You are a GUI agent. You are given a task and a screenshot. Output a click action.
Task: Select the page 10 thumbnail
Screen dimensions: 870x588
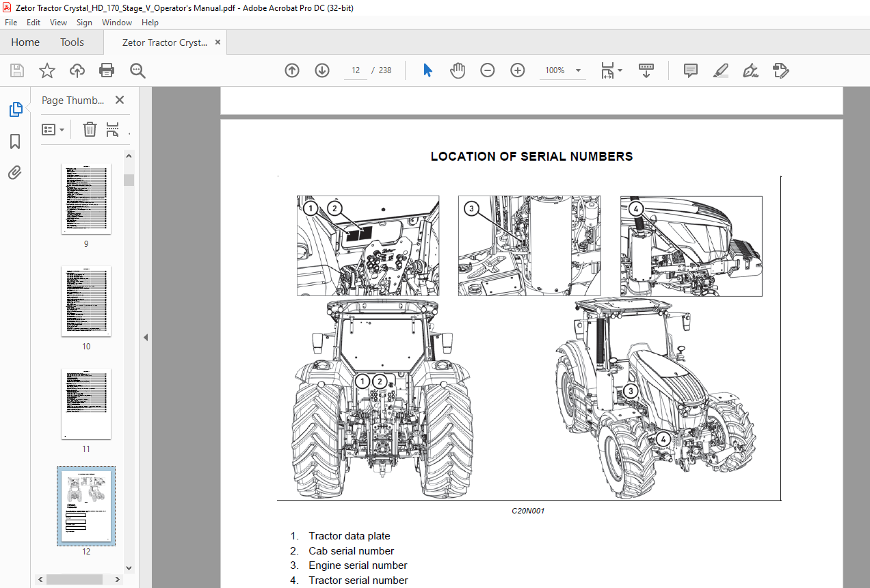86,301
